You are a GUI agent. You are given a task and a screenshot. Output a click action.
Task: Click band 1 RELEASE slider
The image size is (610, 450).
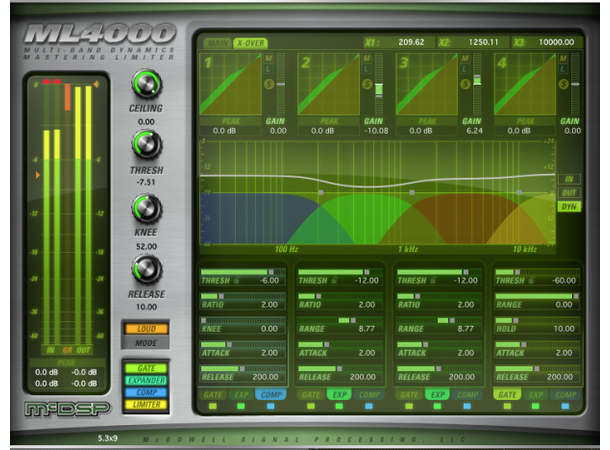243,368
